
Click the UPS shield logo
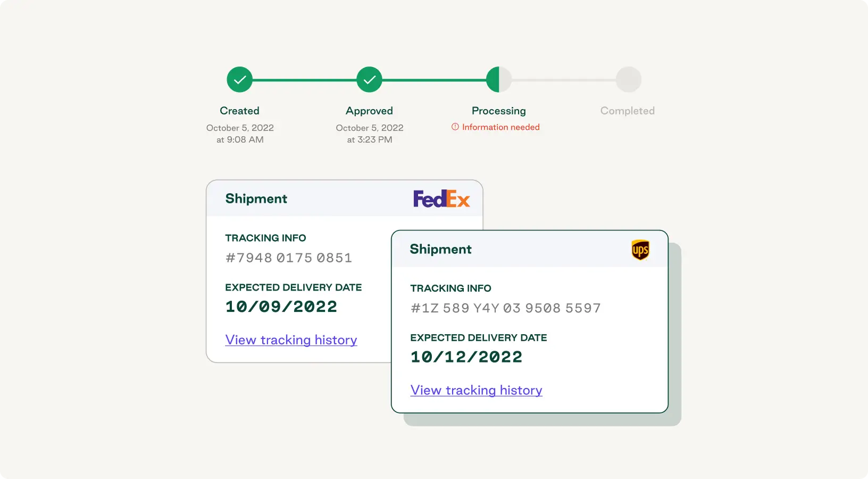(x=640, y=250)
